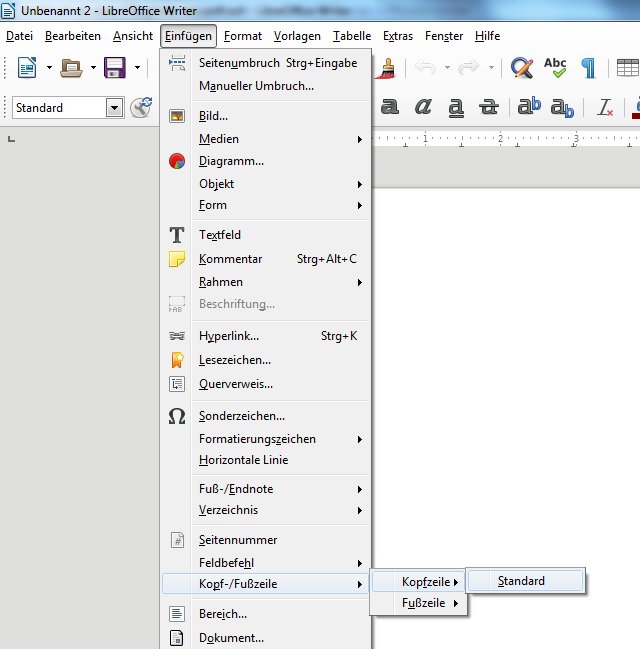Choose Standard in Kopfzeile submenu

pyautogui.click(x=525, y=581)
